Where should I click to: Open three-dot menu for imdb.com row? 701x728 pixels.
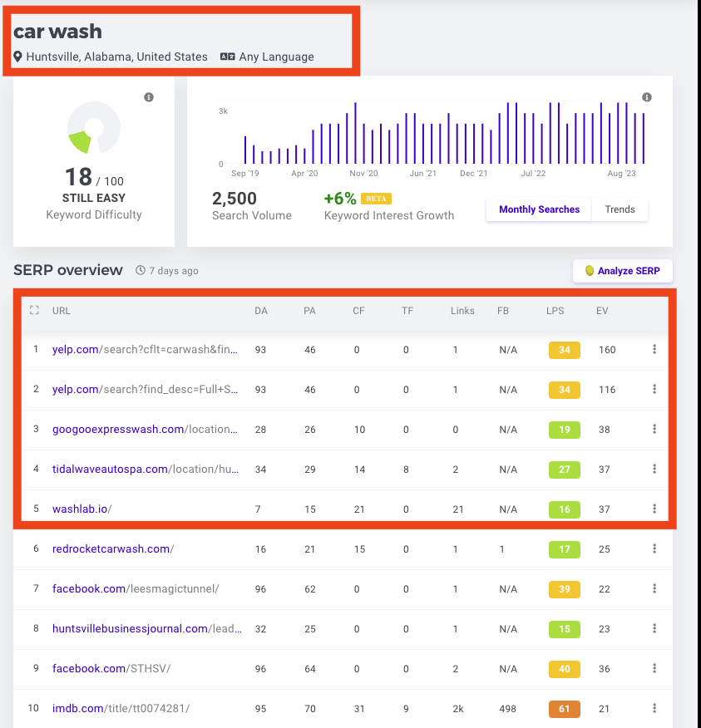(x=654, y=709)
